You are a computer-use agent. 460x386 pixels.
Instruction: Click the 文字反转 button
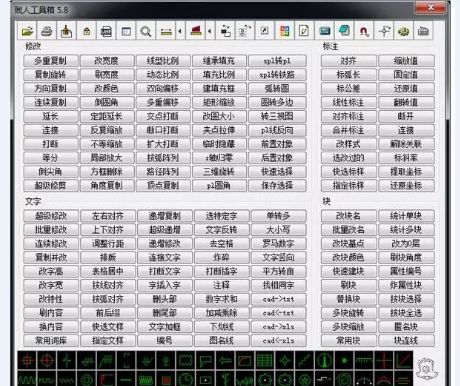222,230
